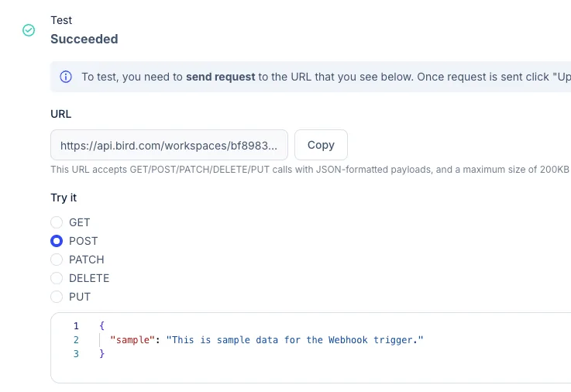Viewport: 571px width, 392px height.
Task: Select the DELETE radio option
Action: (x=57, y=278)
